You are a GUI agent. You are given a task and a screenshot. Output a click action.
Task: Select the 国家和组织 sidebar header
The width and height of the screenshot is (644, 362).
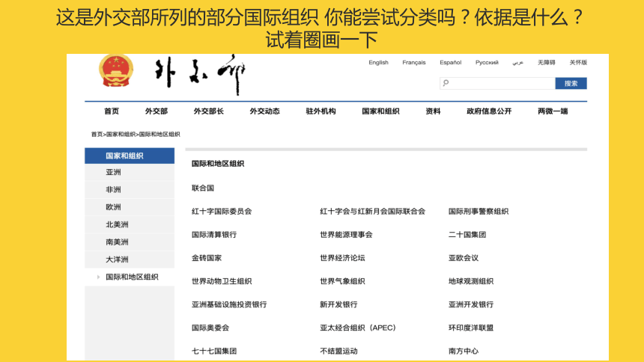click(x=130, y=156)
